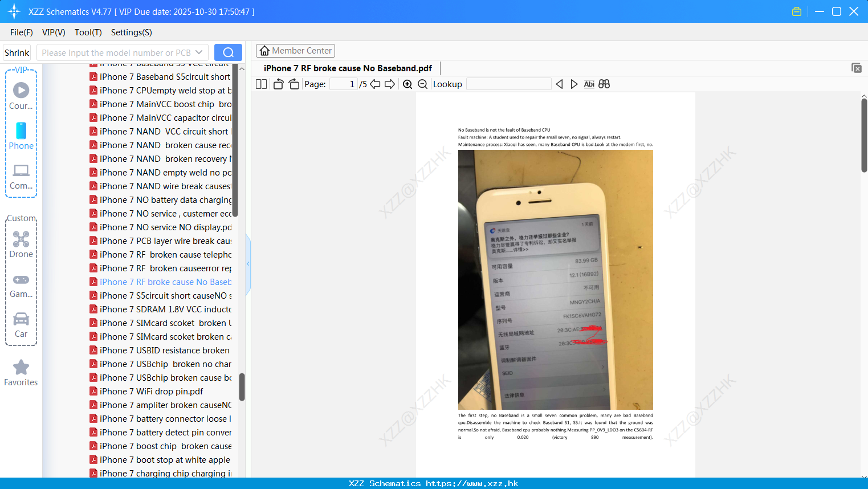Rotate page clockwise

[294, 84]
